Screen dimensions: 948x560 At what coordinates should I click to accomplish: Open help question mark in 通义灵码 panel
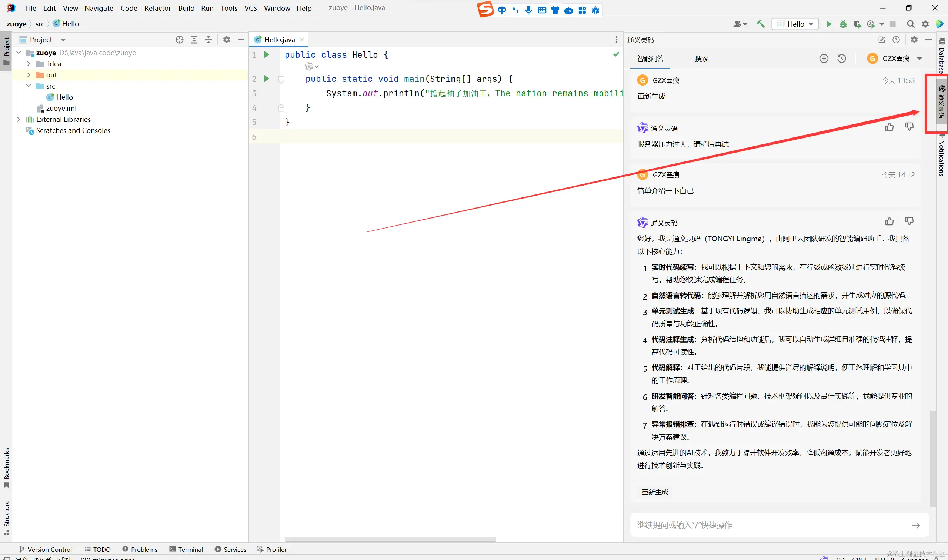(896, 40)
